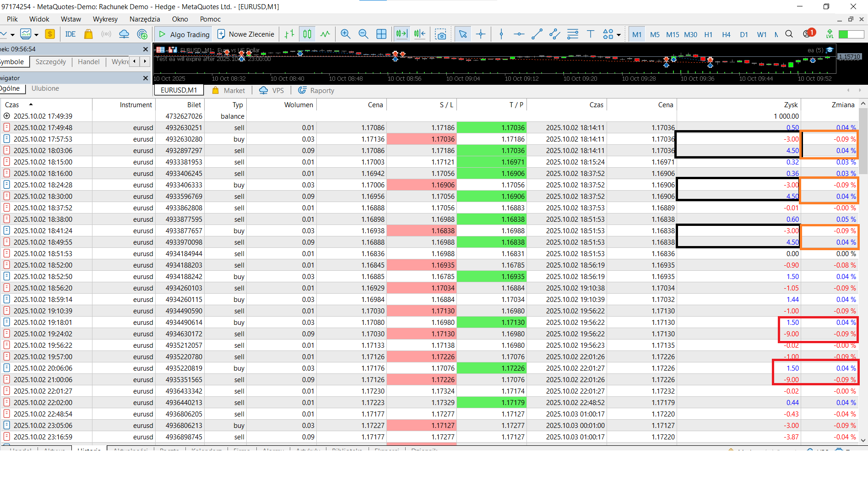
Task: Select the equidistant channel tool
Action: pyautogui.click(x=555, y=34)
